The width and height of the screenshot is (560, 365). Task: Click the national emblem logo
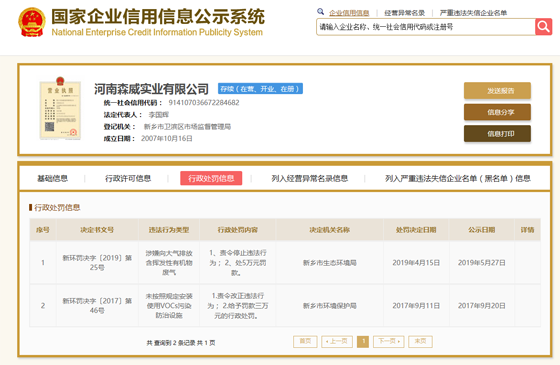pos(32,22)
